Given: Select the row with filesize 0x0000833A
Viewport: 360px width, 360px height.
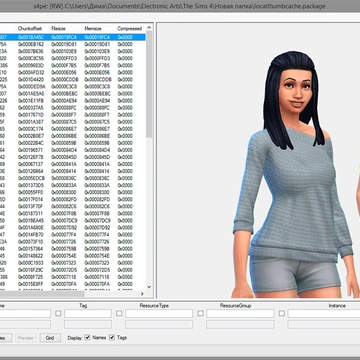Looking at the screenshot, I should tap(73, 185).
